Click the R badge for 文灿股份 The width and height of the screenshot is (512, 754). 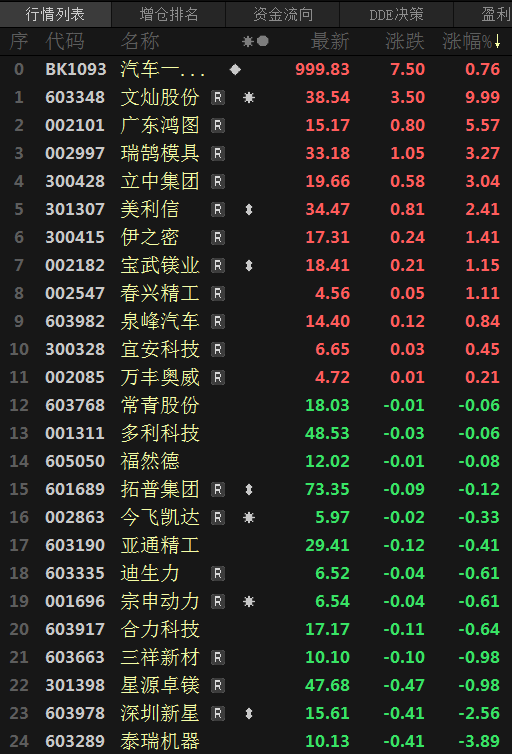218,98
